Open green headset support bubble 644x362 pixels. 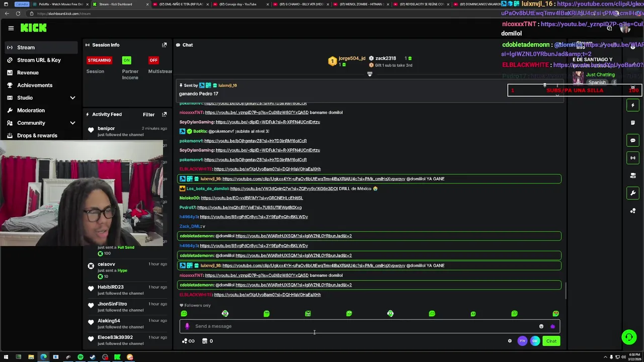click(x=628, y=337)
